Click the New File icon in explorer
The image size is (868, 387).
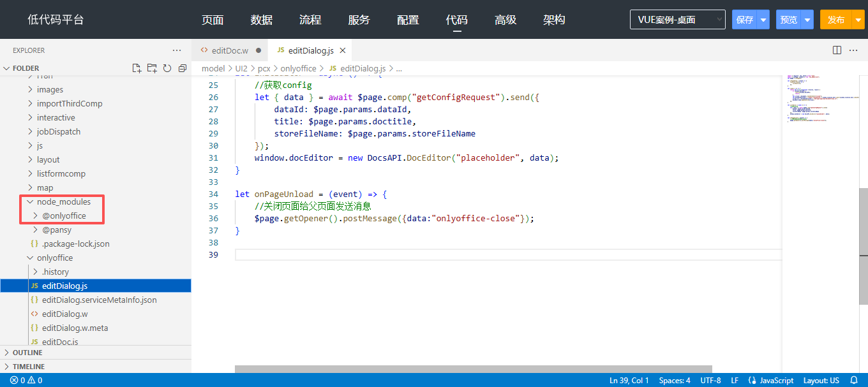(136, 68)
